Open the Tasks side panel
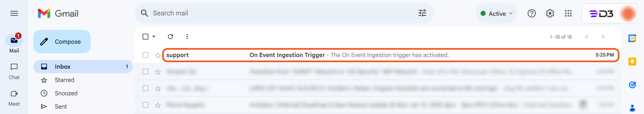This screenshot has height=114, width=644. [632, 85]
